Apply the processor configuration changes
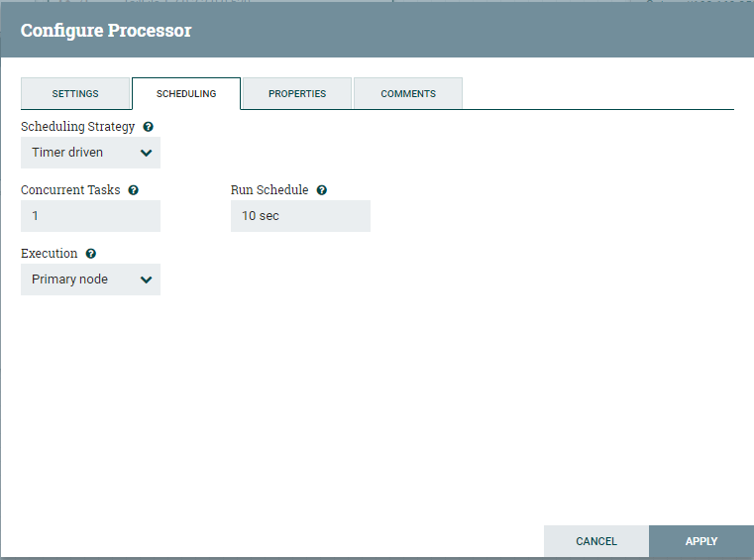Viewport: 754px width, 560px height. click(x=701, y=541)
